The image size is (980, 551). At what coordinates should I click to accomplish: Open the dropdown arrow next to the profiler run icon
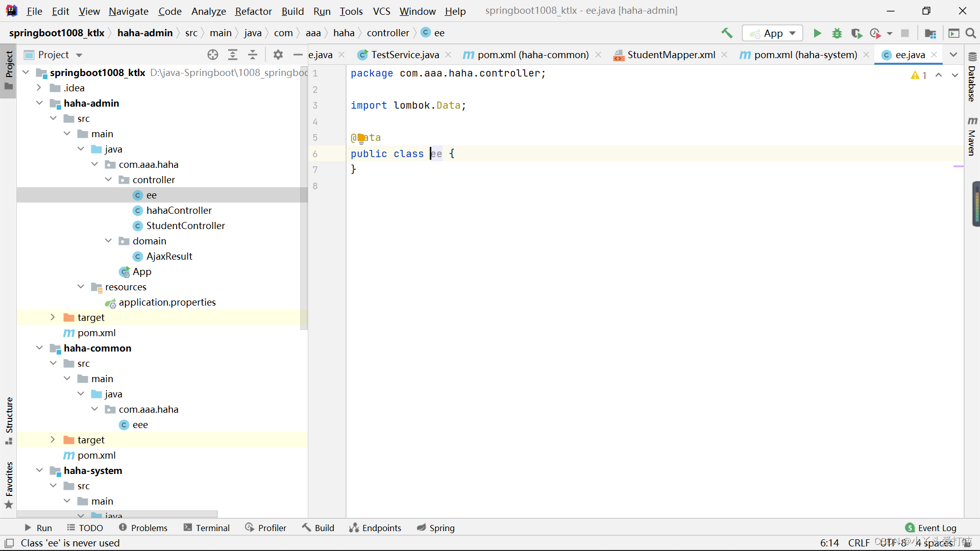pos(890,34)
